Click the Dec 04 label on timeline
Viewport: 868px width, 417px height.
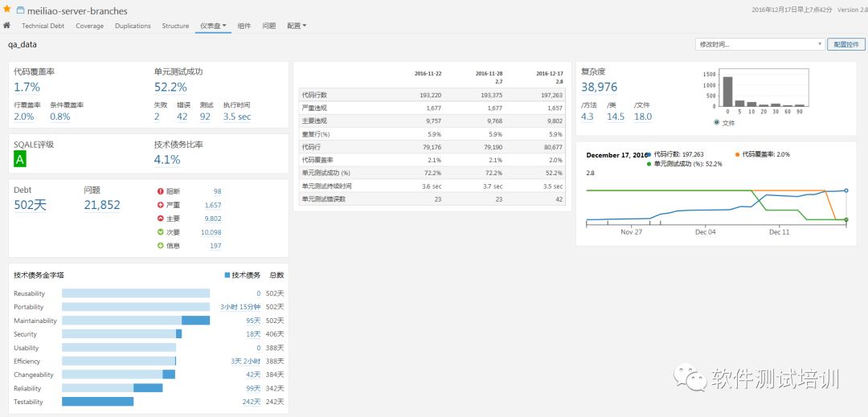tap(706, 232)
